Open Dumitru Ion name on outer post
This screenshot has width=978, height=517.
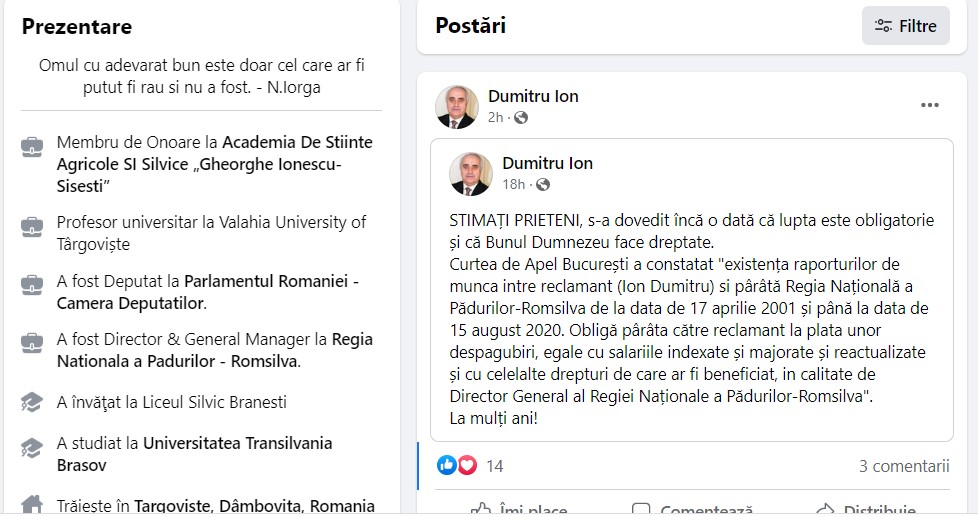tap(533, 96)
